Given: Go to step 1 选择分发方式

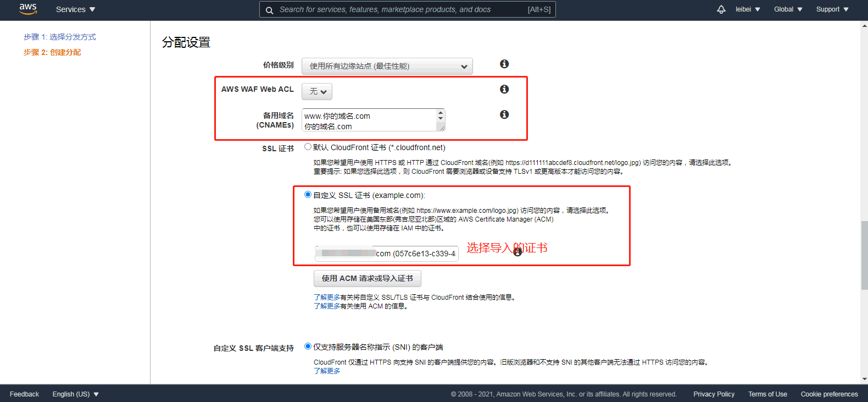Looking at the screenshot, I should pyautogui.click(x=60, y=37).
